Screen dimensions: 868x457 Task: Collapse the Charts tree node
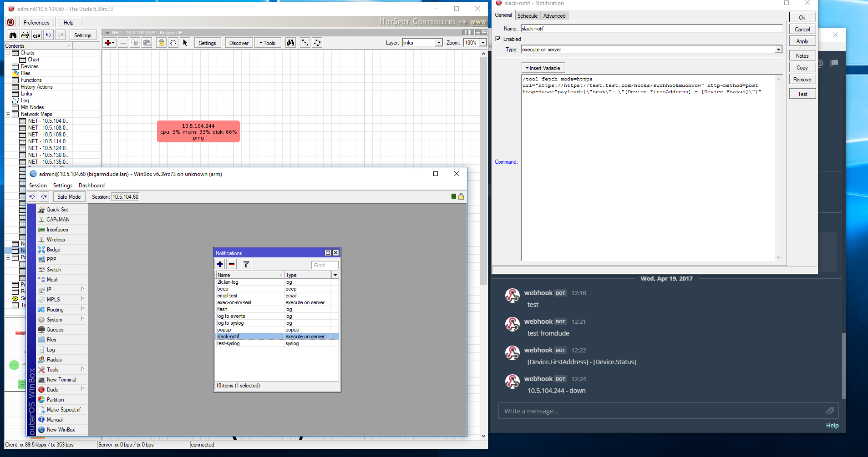coord(8,53)
